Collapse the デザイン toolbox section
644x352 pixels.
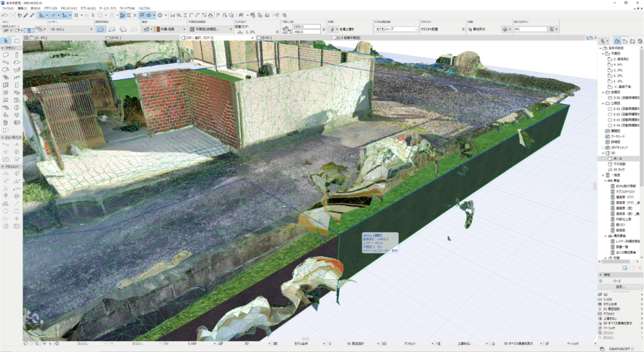point(3,48)
